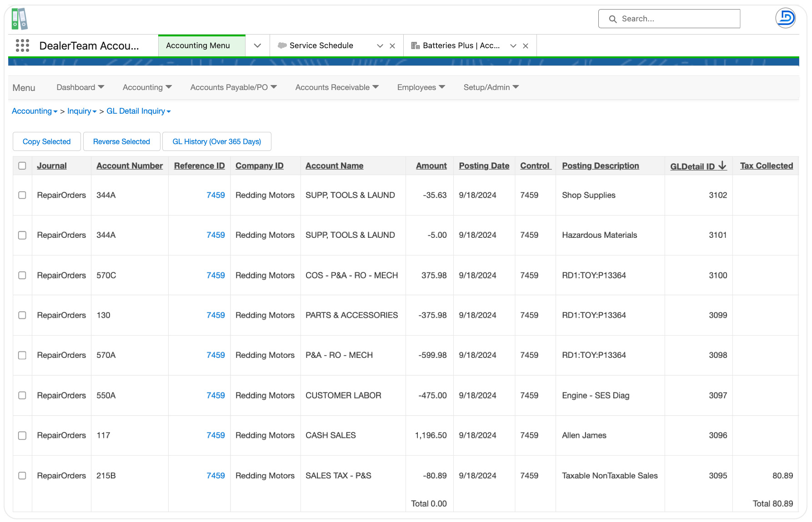Screen dimensions: 812x522
Task: Click the 'Total 80.89' tax total
Action: click(x=773, y=503)
